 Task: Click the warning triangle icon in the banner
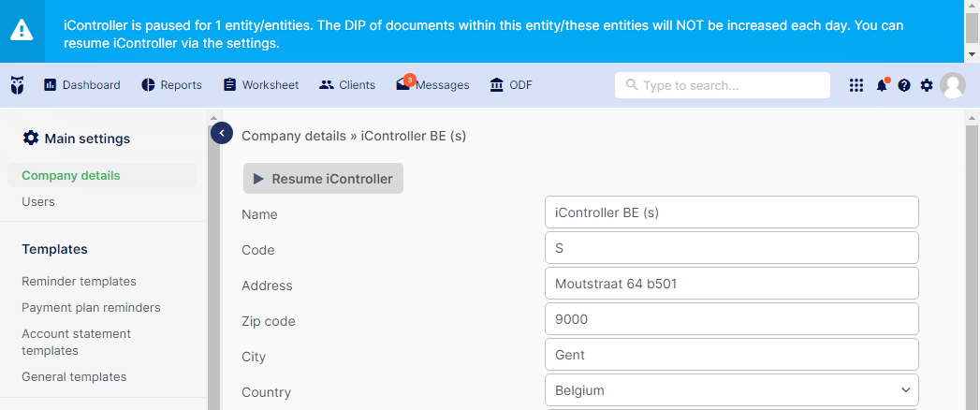(x=22, y=29)
